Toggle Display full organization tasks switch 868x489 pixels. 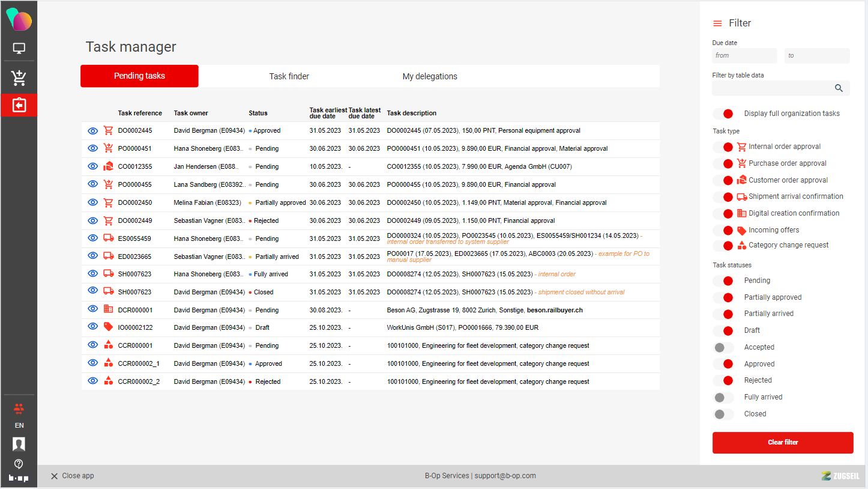click(723, 114)
